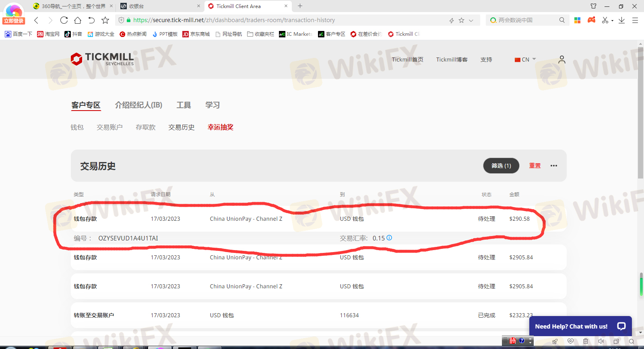Viewport: 644px width, 349px height.
Task: Open the 抖音 bookmark
Action: click(73, 34)
